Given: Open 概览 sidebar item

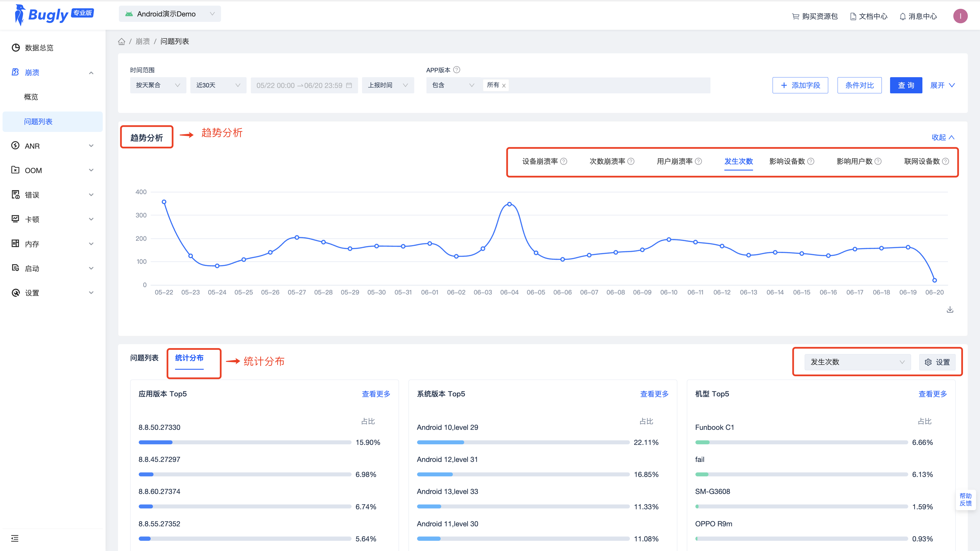Looking at the screenshot, I should 31,97.
